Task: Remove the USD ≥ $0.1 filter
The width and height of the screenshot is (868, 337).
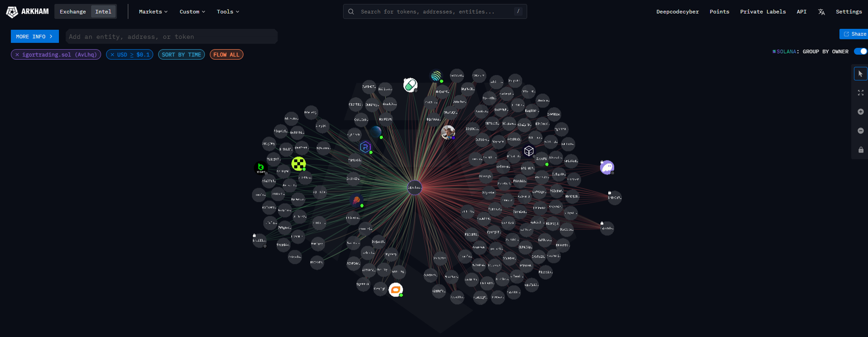Action: coord(113,55)
